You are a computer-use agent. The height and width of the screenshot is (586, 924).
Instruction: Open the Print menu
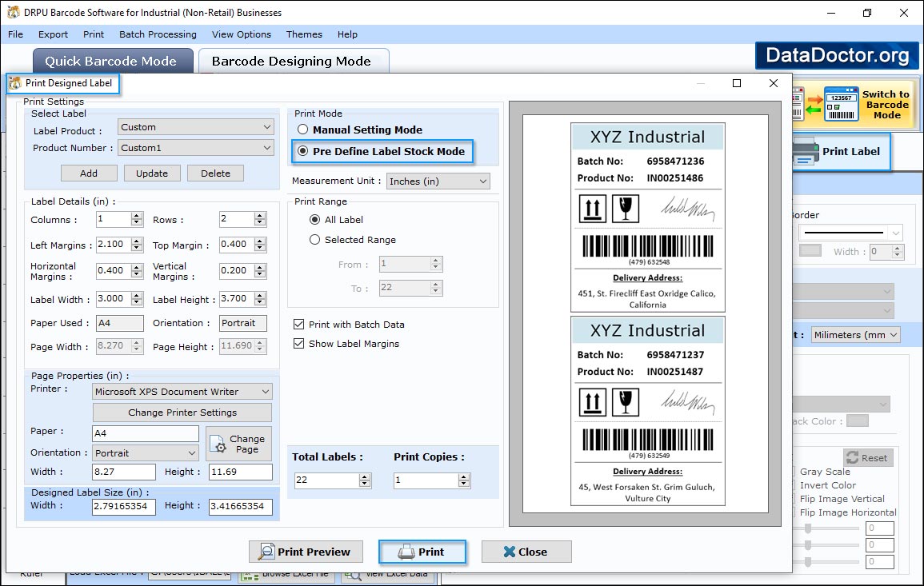[x=93, y=34]
